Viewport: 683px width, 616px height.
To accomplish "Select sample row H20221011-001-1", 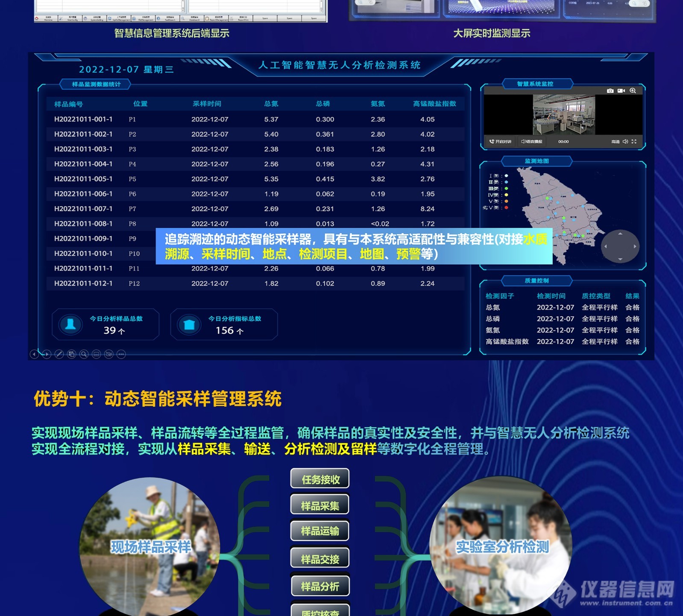I will click(x=255, y=119).
